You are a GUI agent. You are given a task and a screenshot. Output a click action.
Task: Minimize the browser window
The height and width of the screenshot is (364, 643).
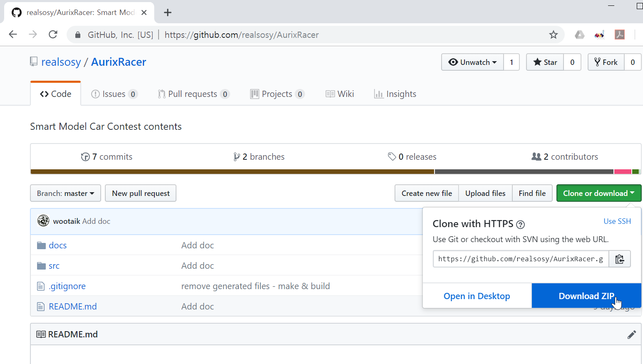tap(611, 6)
